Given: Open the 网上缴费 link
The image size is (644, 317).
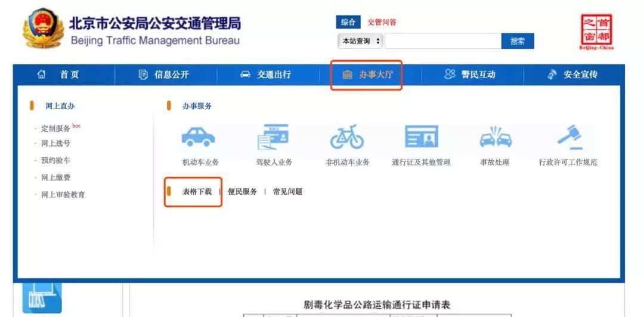Looking at the screenshot, I should click(x=56, y=178).
